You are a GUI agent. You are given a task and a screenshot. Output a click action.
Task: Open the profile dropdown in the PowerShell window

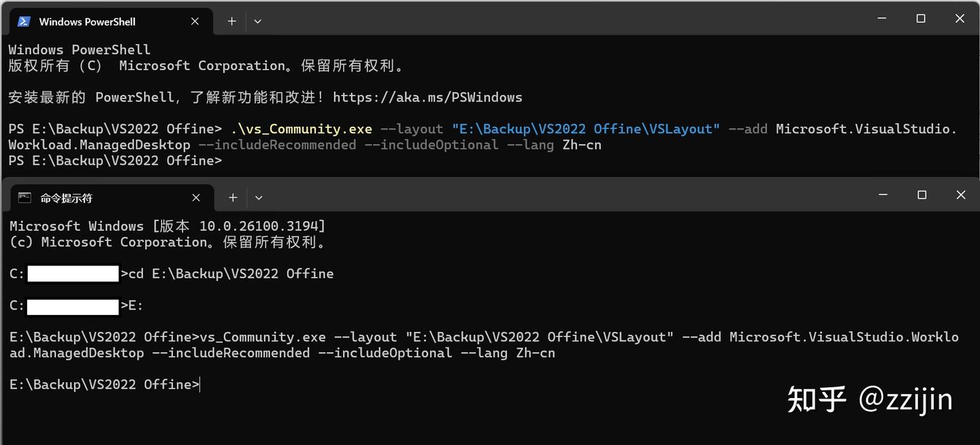pos(258,21)
